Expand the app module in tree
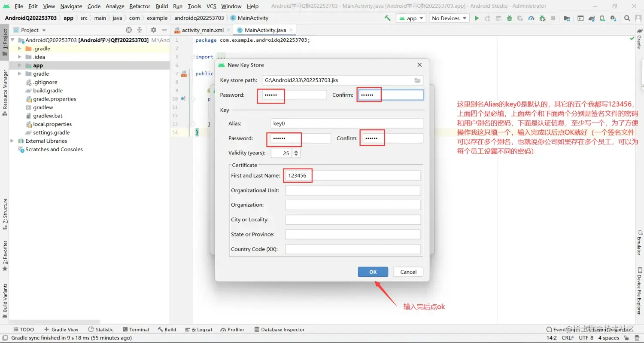The image size is (644, 343). coord(20,65)
